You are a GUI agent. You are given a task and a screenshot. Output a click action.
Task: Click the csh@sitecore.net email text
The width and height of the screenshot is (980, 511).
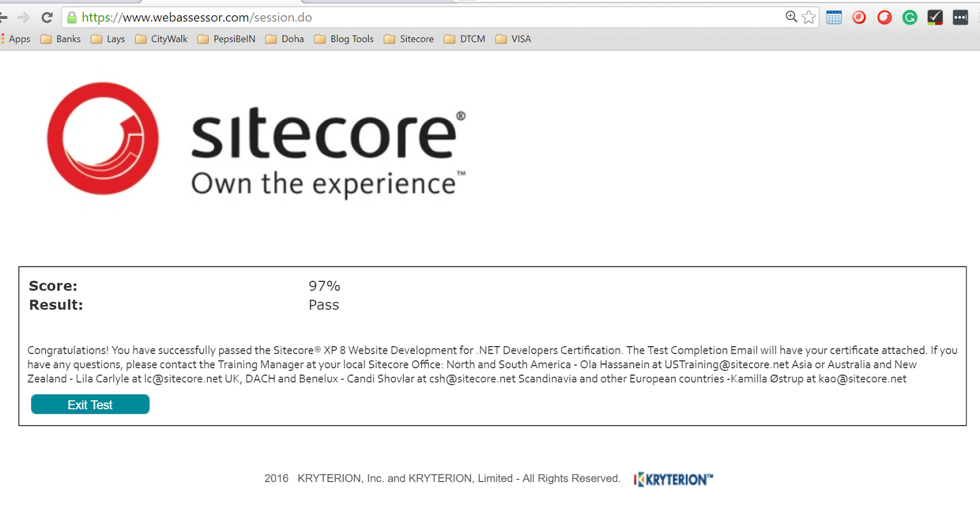(x=472, y=379)
